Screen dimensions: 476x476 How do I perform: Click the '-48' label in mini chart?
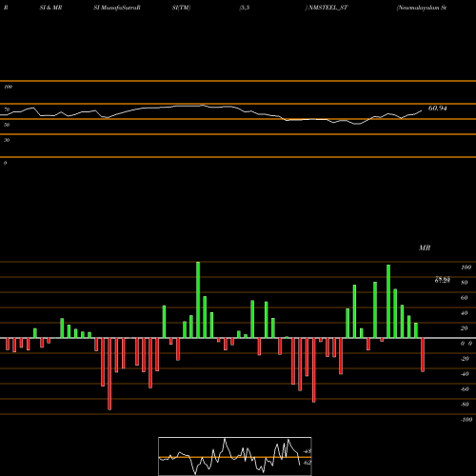coord(307,451)
